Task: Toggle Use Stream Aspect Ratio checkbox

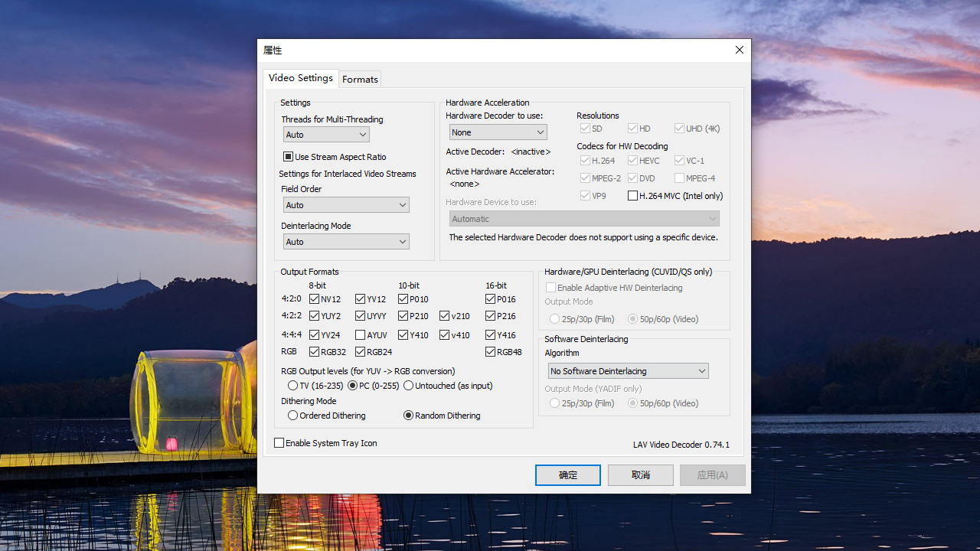Action: [x=289, y=157]
